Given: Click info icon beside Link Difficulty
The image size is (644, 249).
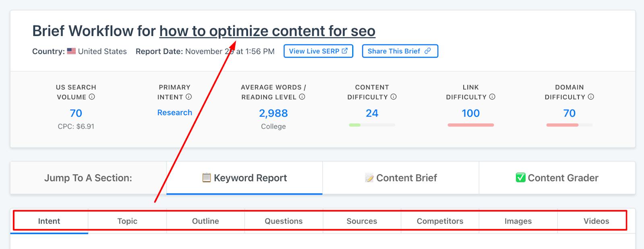Looking at the screenshot, I should [492, 97].
